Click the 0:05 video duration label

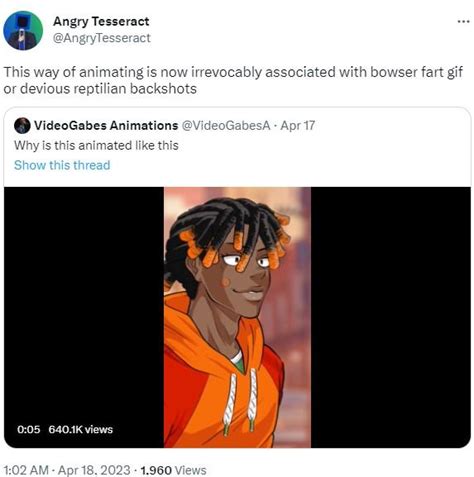click(28, 429)
